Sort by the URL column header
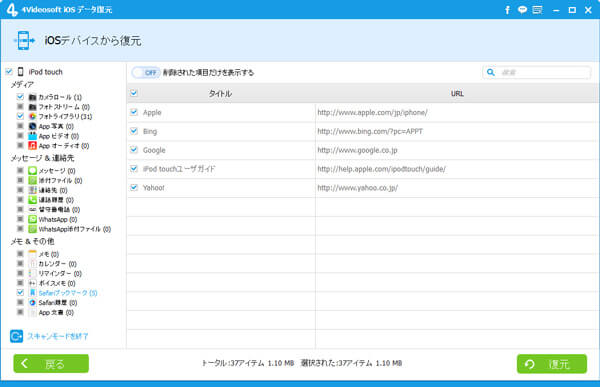The height and width of the screenshot is (387, 600). click(x=457, y=93)
